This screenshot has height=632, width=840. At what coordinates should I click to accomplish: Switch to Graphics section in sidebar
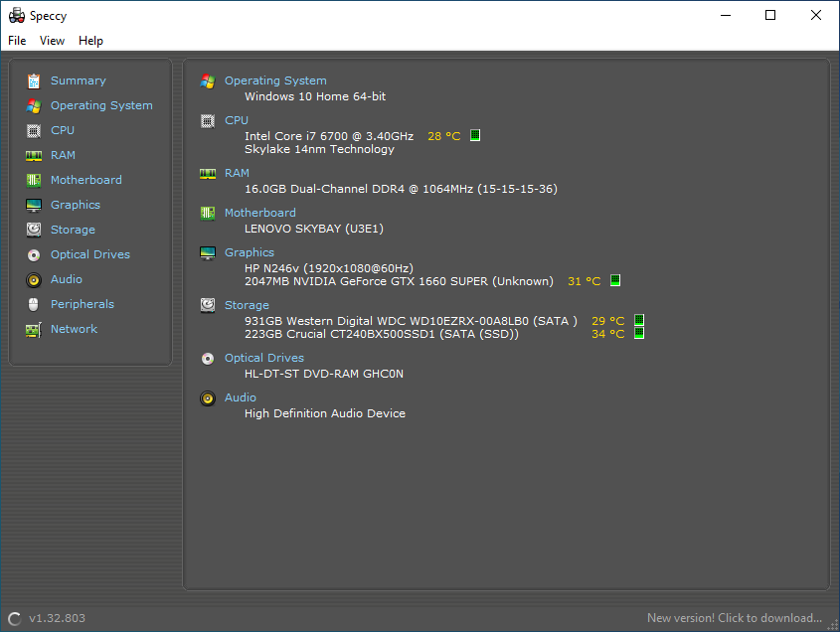pyautogui.click(x=76, y=205)
